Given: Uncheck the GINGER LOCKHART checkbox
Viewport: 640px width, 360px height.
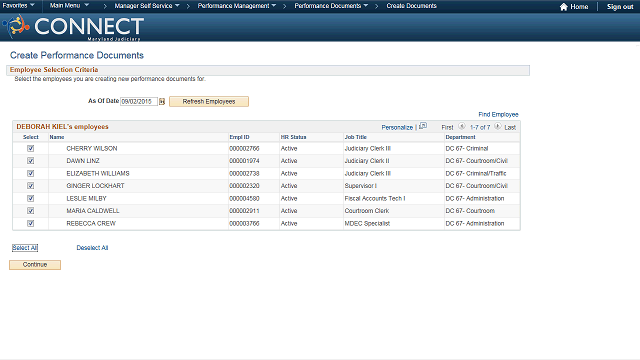Looking at the screenshot, I should [x=31, y=186].
